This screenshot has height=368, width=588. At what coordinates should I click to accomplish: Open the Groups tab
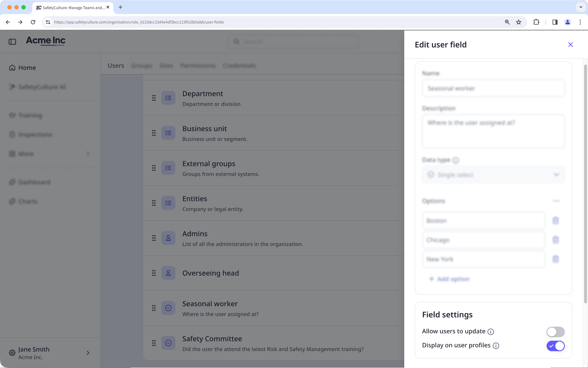(x=142, y=65)
